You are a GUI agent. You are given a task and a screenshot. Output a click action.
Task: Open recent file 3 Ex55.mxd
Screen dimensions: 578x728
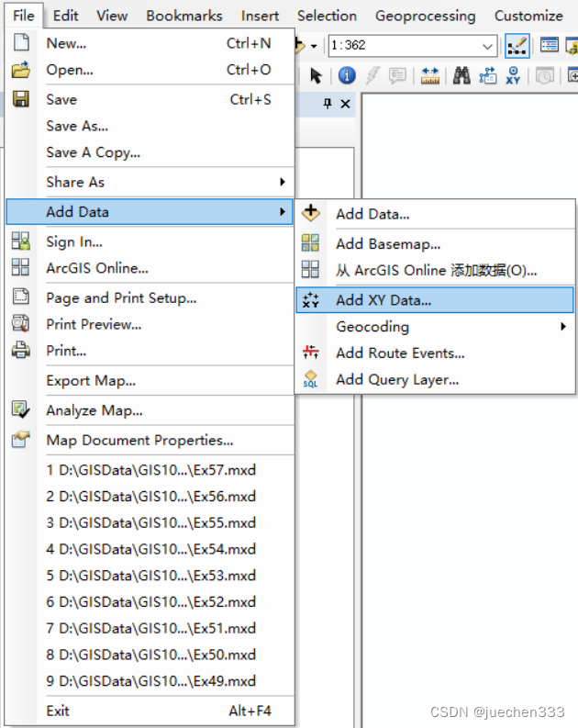pyautogui.click(x=150, y=522)
